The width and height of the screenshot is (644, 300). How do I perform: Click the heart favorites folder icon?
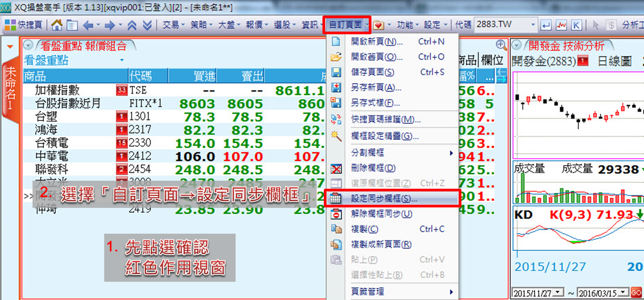coord(379,25)
